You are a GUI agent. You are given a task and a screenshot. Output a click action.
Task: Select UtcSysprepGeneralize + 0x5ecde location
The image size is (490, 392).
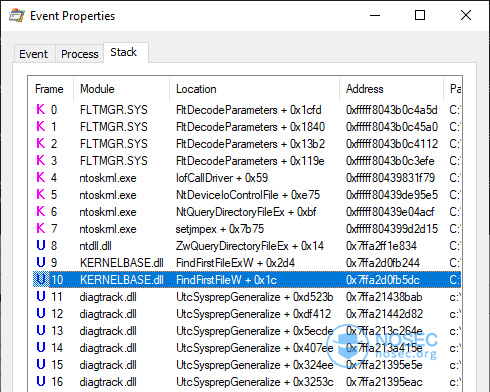(x=255, y=331)
